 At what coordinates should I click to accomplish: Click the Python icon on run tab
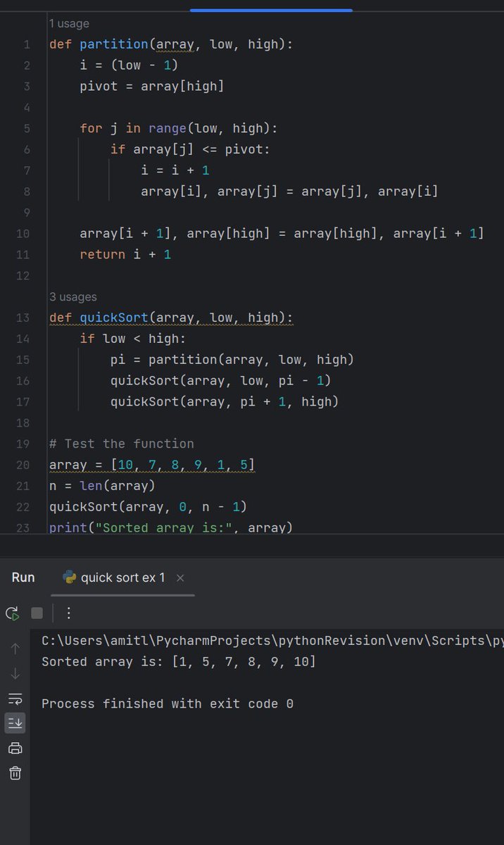pos(69,577)
